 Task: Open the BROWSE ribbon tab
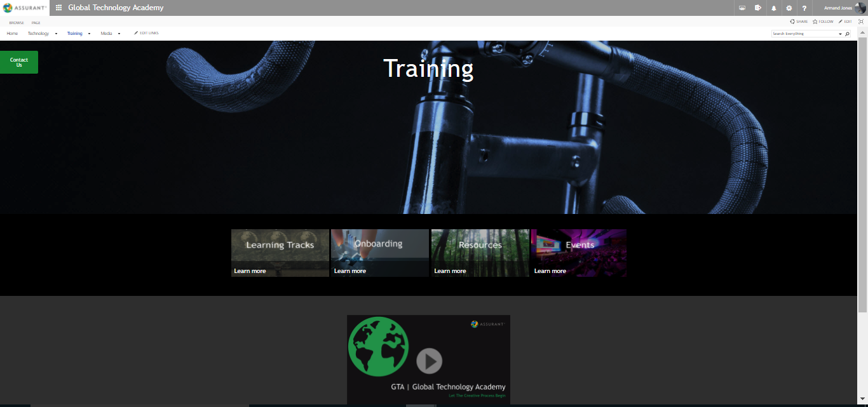17,23
